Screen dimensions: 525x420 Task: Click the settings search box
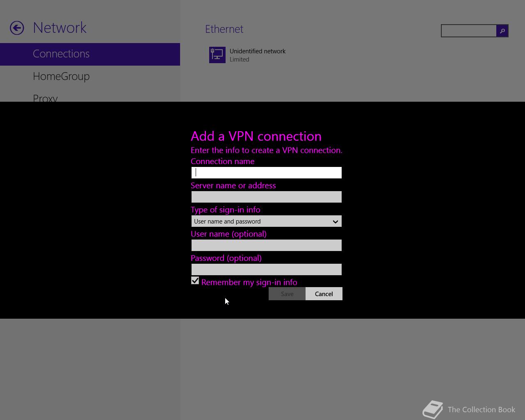469,31
